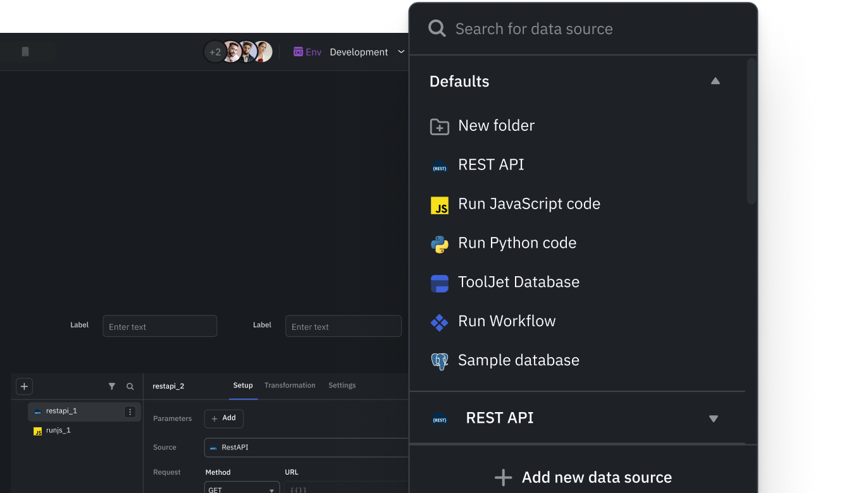
Task: Open the restapi_1 three-dot options menu
Action: click(130, 411)
